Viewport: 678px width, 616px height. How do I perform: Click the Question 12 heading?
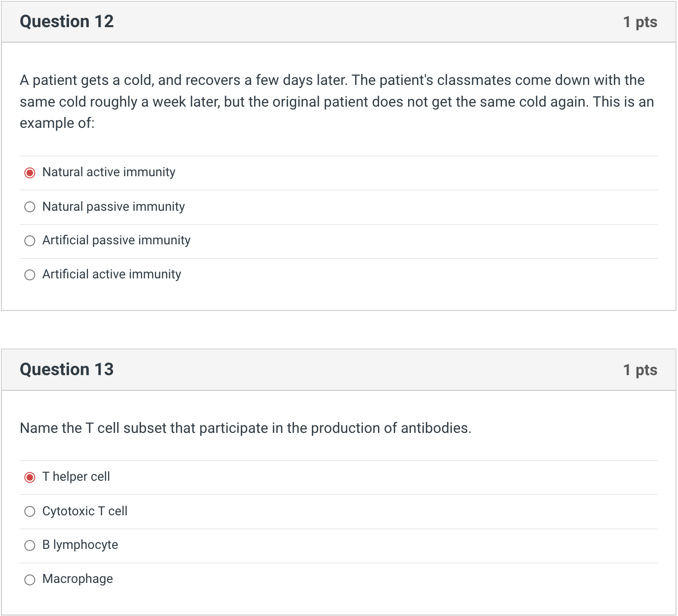67,22
